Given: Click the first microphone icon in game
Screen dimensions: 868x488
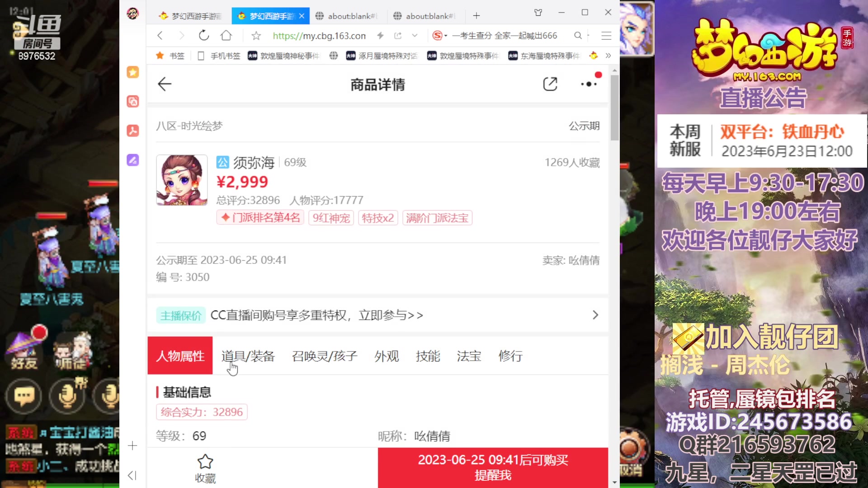Looking at the screenshot, I should 68,397.
